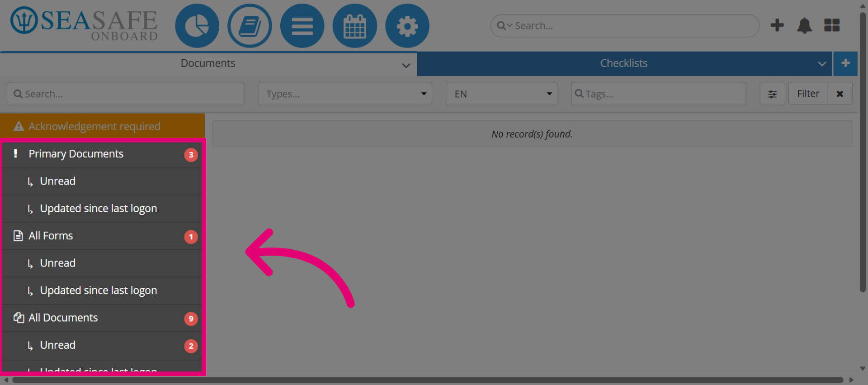The width and height of the screenshot is (868, 385).
Task: Select Unread under All Documents
Action: click(102, 345)
